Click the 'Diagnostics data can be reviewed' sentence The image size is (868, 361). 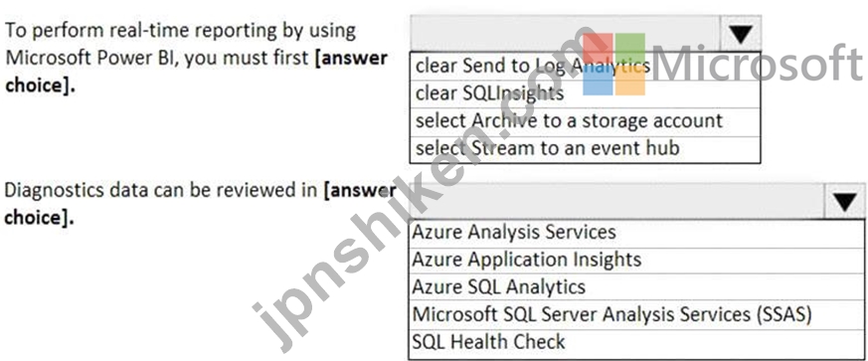(x=200, y=204)
